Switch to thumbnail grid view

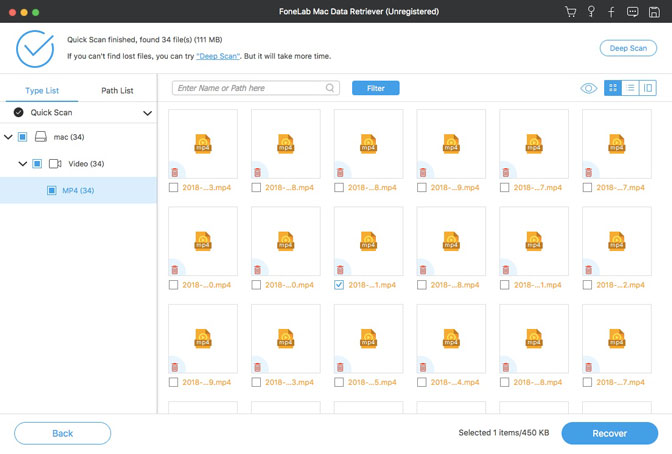click(x=613, y=88)
